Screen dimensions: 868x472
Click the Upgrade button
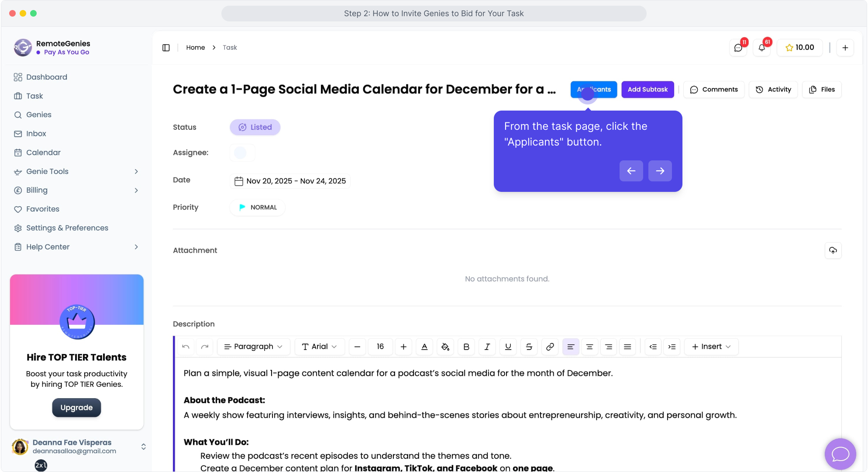tap(76, 407)
